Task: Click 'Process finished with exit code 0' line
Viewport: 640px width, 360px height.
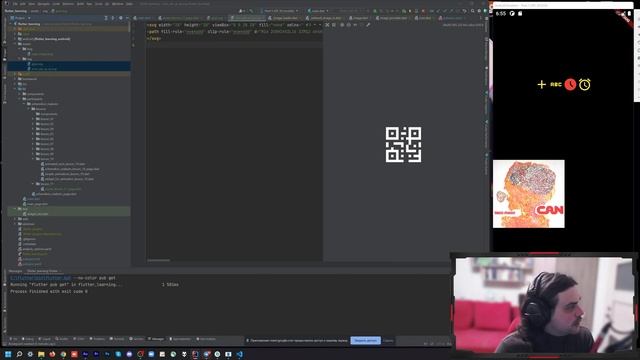Action: coord(49,291)
